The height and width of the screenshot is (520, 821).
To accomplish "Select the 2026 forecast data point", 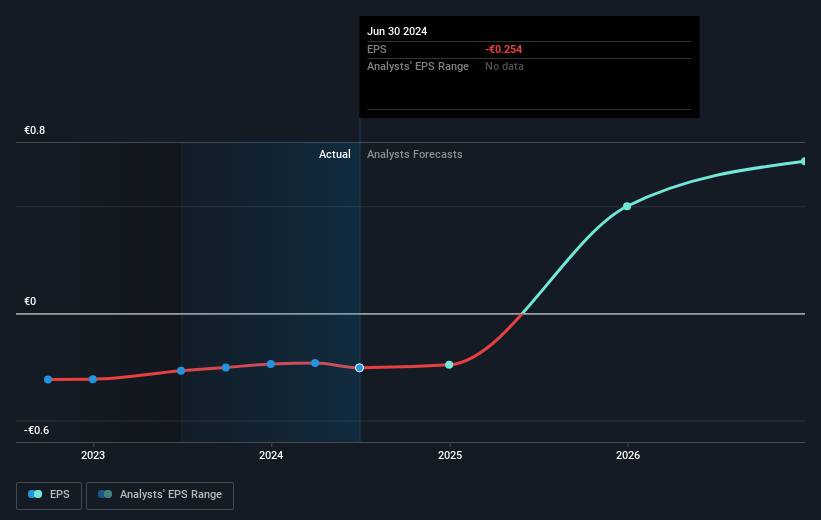I will coord(627,206).
